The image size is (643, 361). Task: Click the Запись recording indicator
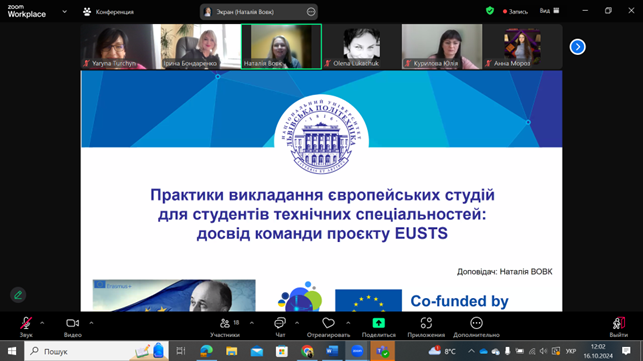coord(515,11)
